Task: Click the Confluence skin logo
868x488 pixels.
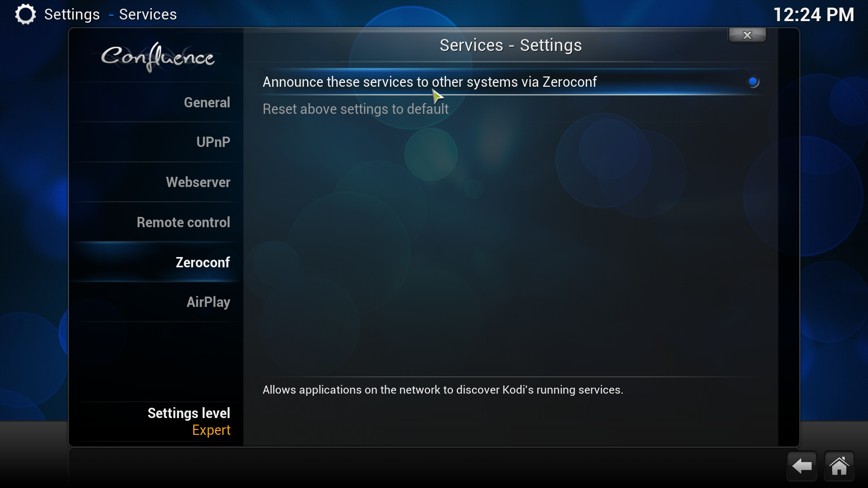Action: (158, 56)
